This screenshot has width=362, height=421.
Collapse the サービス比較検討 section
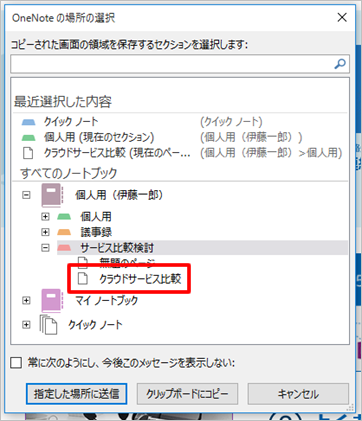pyautogui.click(x=45, y=248)
